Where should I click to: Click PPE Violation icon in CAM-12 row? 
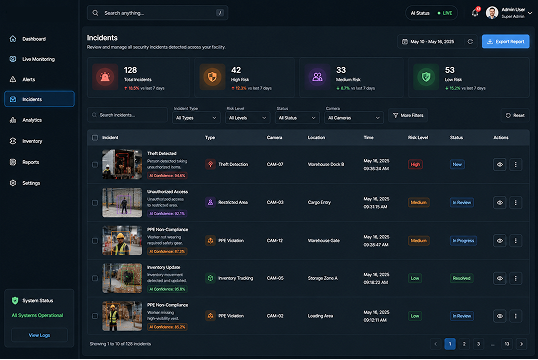click(x=210, y=241)
